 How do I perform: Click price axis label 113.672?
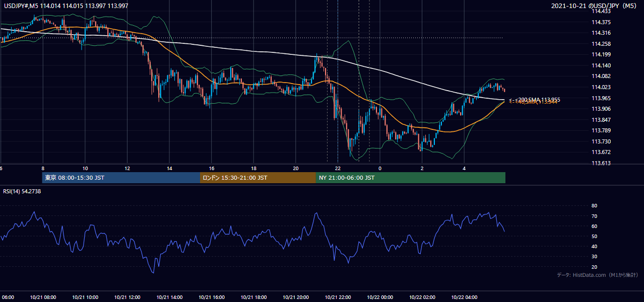[601, 152]
